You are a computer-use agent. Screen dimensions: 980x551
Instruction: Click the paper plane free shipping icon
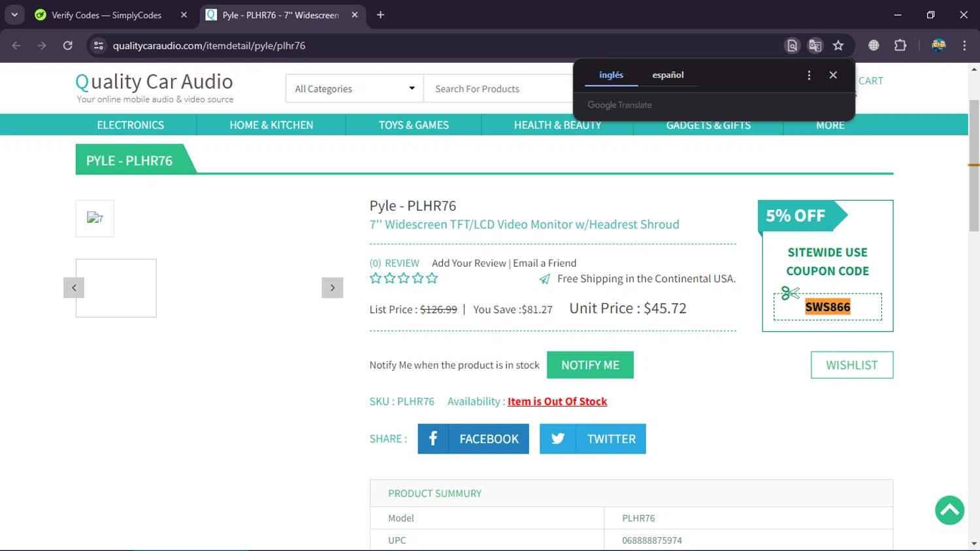pyautogui.click(x=545, y=279)
